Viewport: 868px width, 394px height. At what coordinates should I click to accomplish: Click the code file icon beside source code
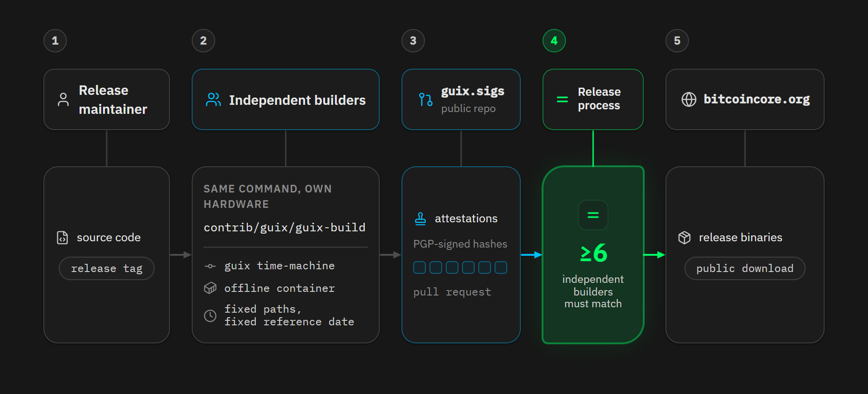(x=62, y=237)
